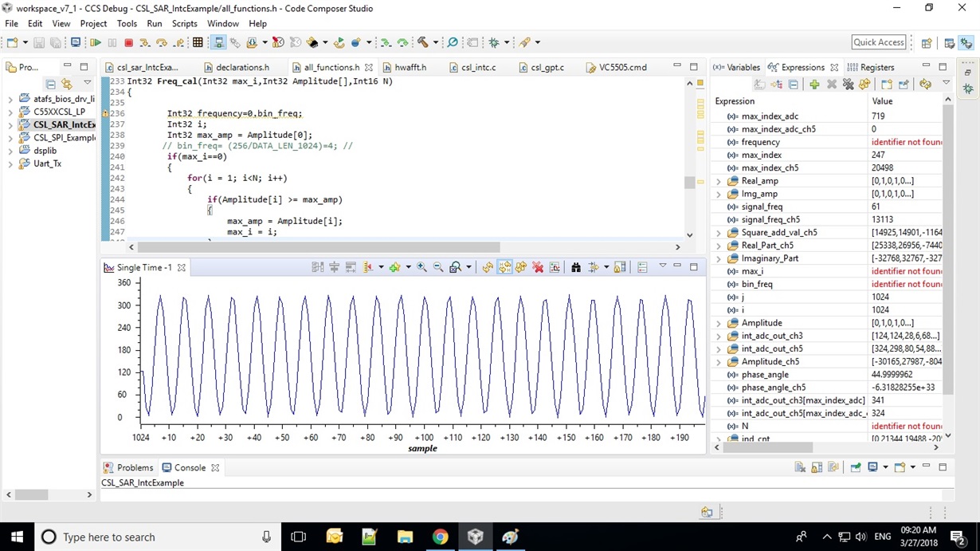
Task: Click the green Resume debug button
Action: (x=96, y=42)
